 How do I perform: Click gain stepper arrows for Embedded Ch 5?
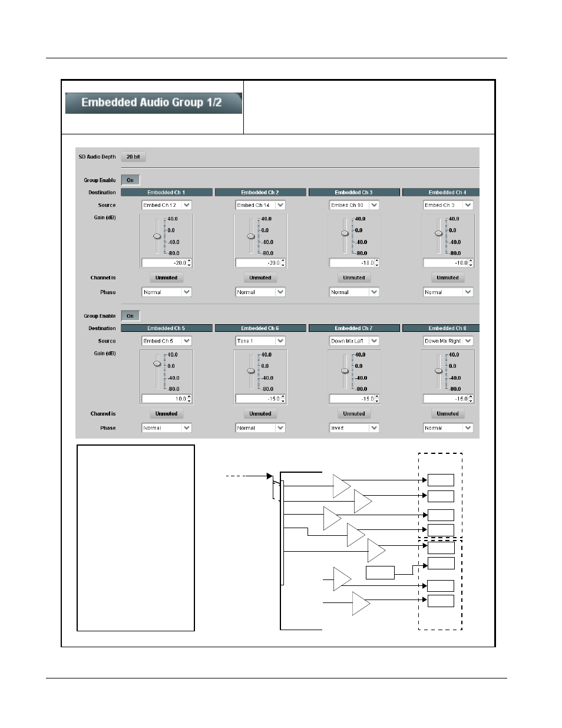189,399
